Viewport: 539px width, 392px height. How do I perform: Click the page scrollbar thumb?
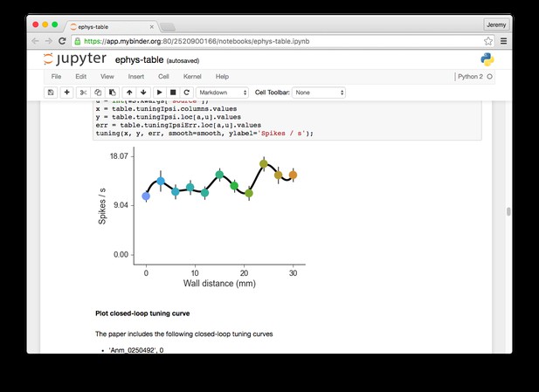tap(508, 211)
